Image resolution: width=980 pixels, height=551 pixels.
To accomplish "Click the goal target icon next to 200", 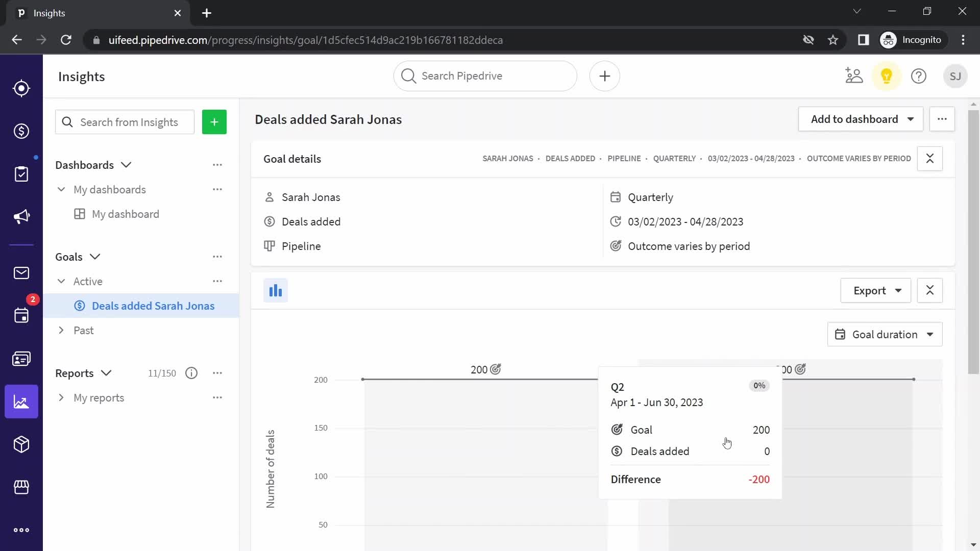I will pos(497,369).
